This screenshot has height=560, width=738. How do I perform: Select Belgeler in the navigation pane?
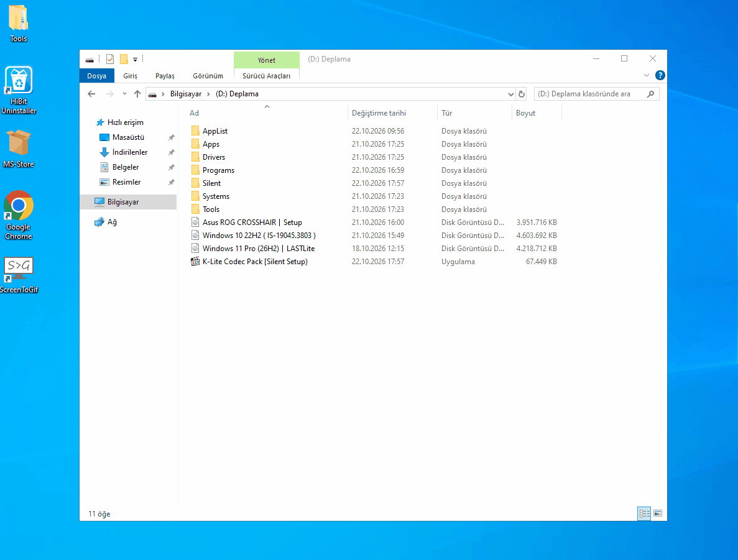tap(125, 168)
